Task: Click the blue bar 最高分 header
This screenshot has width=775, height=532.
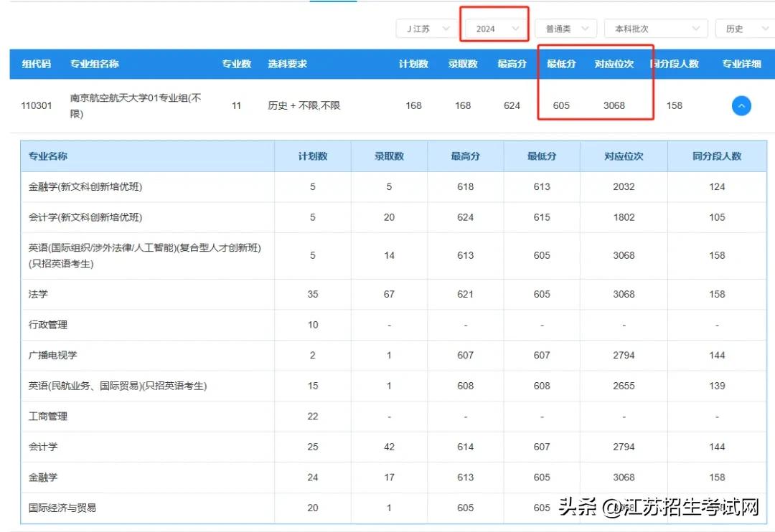Action: (512, 64)
